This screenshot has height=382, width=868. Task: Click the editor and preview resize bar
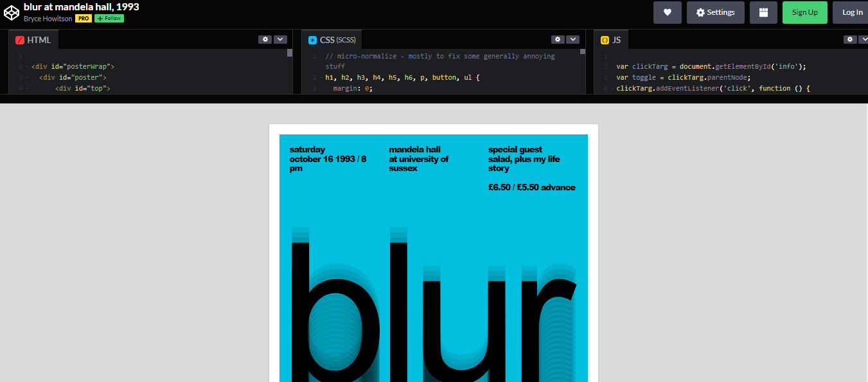(x=434, y=99)
